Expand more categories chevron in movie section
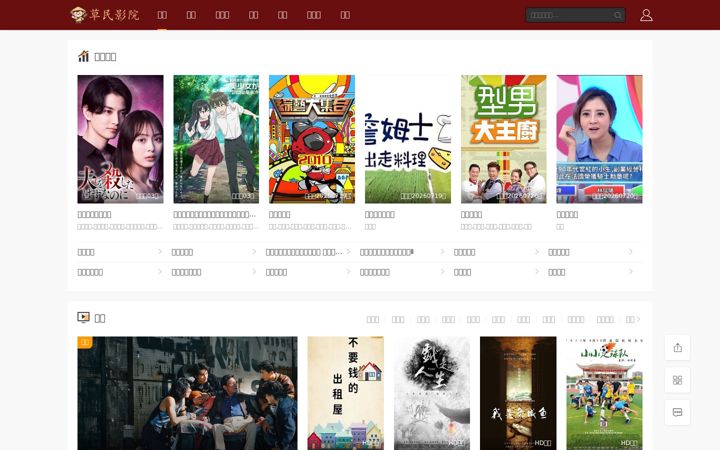Screen dimensions: 720x450 click(x=633, y=319)
